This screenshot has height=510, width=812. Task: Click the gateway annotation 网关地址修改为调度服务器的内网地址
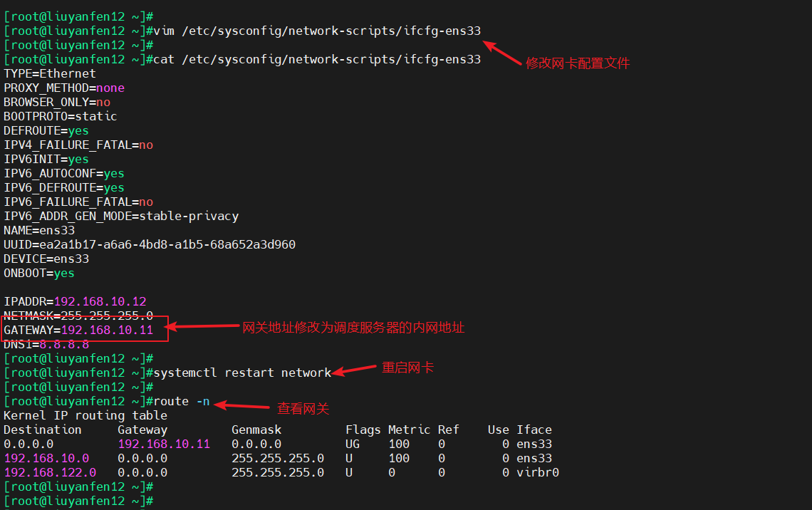pos(353,327)
